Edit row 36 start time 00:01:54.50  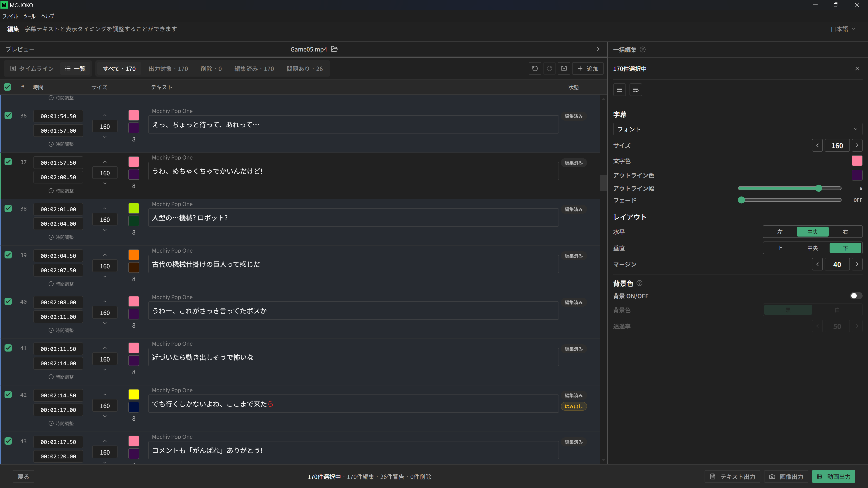click(58, 116)
